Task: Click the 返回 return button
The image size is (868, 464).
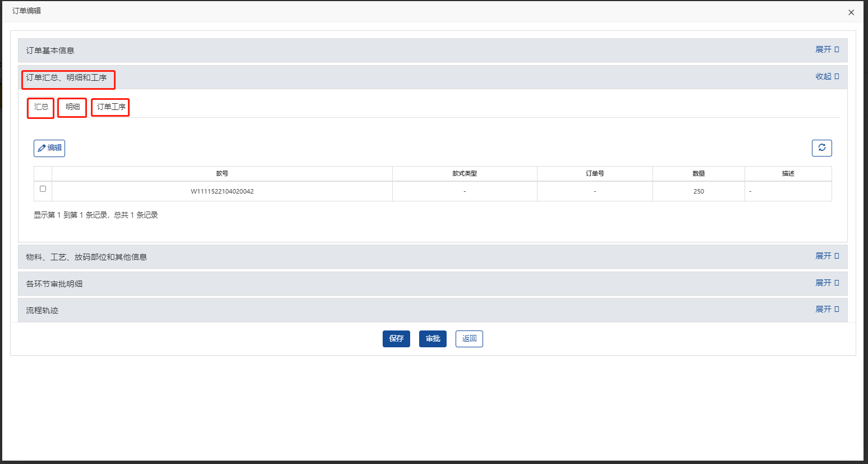Action: click(469, 339)
